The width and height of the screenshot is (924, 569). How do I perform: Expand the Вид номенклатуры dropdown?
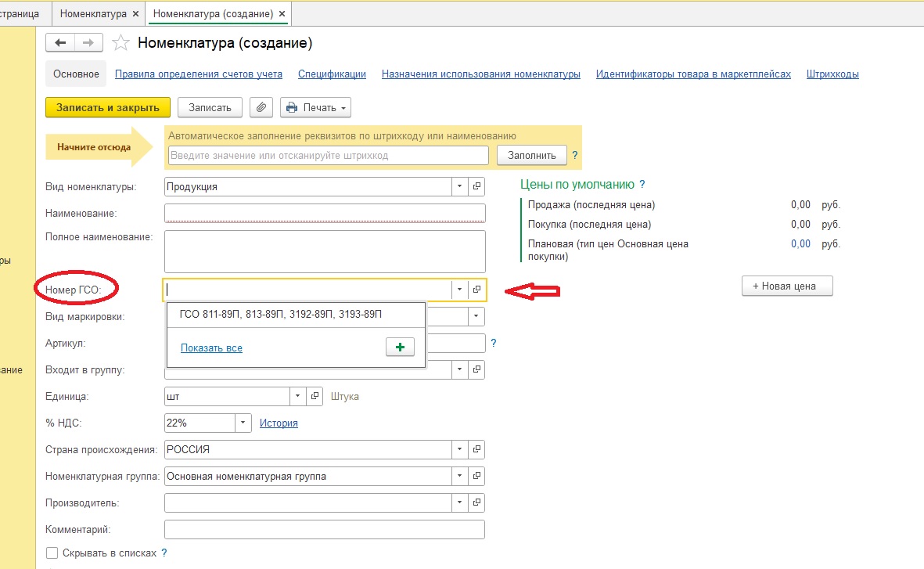coord(459,186)
